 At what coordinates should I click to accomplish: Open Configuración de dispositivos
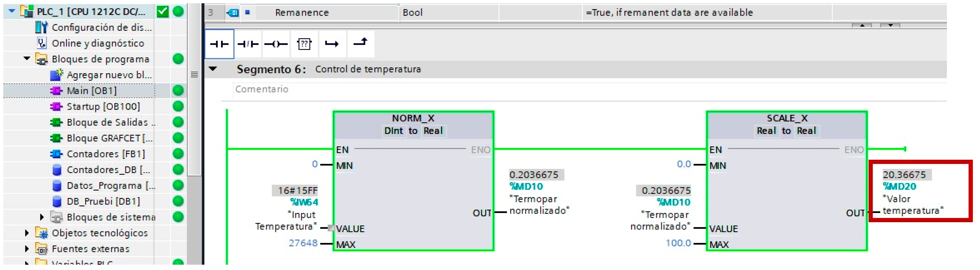click(x=102, y=27)
